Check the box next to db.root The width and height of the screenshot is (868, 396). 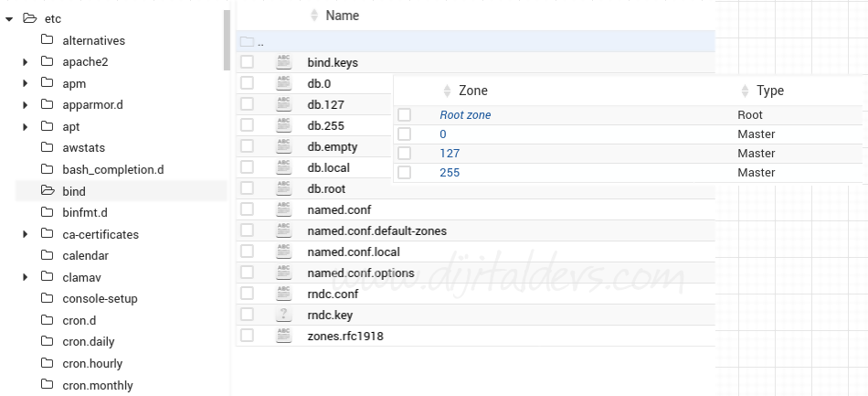click(x=247, y=188)
